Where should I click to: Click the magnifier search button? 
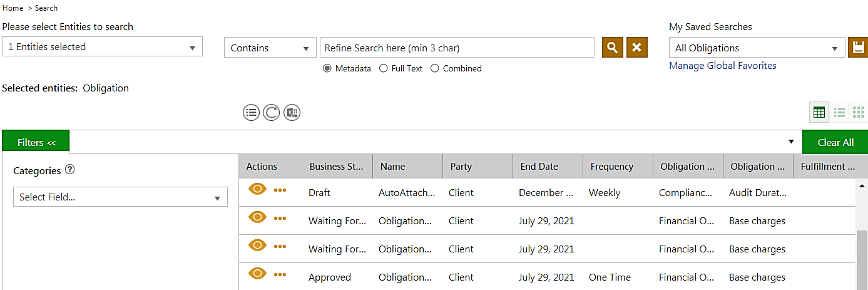tap(613, 48)
